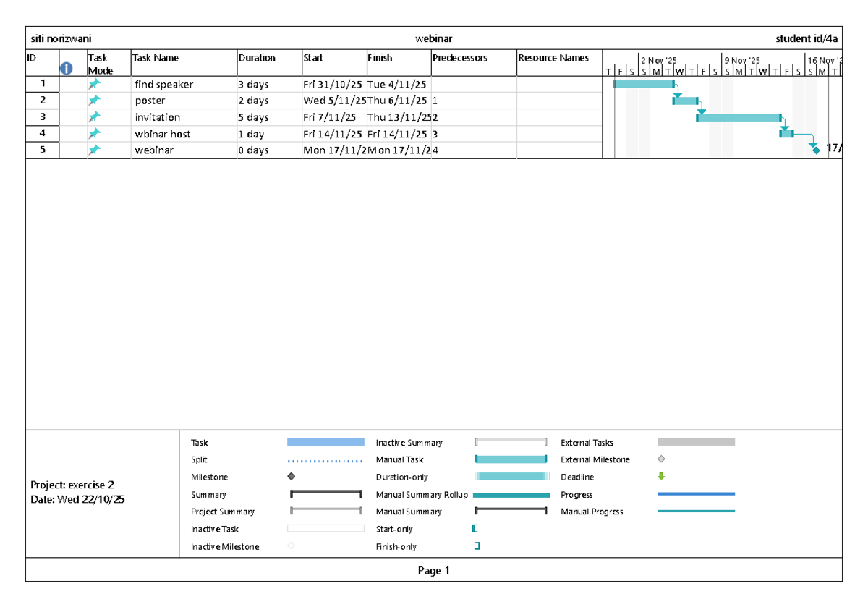Image resolution: width=868 pixels, height=607 pixels.
Task: Click the Task legend blue bar
Action: (x=325, y=442)
